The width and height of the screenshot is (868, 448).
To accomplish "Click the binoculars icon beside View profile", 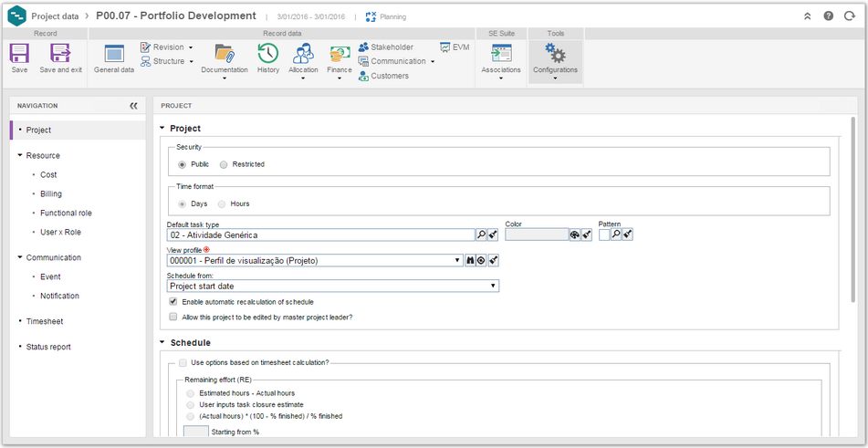I will pyautogui.click(x=470, y=261).
